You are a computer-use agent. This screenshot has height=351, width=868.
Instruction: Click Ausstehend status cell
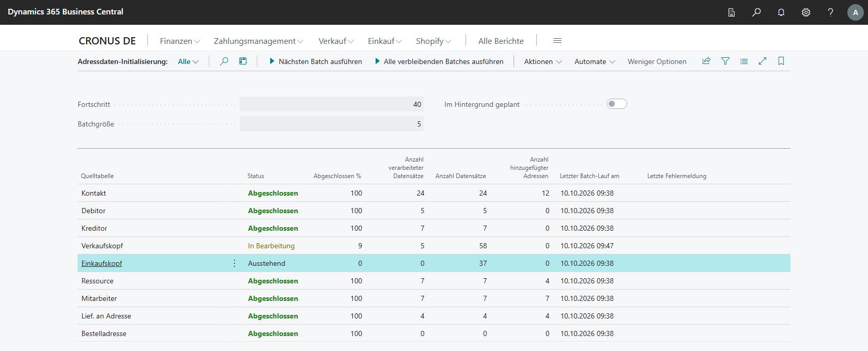[x=267, y=263]
